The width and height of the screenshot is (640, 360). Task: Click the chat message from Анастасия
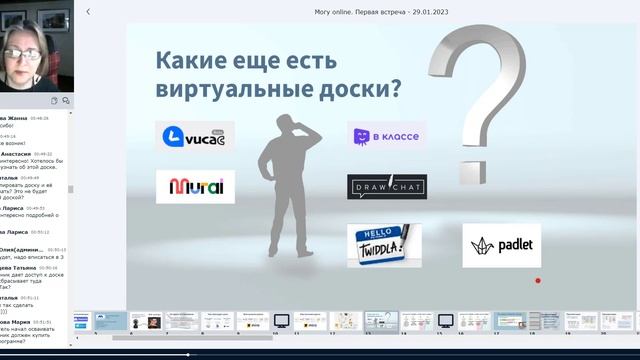(x=33, y=160)
